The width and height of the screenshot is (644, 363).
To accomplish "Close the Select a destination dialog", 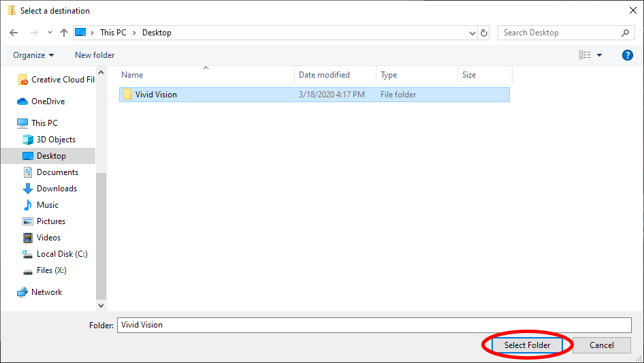I will click(633, 10).
